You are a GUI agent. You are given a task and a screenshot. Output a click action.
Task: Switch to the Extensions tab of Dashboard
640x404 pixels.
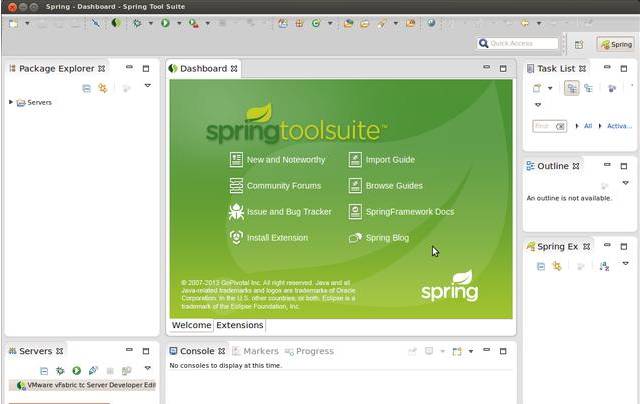click(x=240, y=325)
